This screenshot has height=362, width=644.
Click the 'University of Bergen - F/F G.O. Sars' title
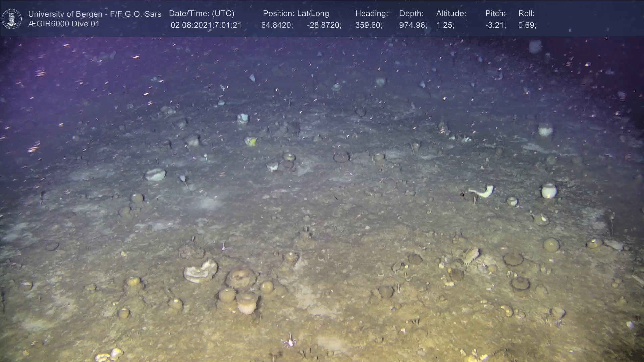point(95,14)
